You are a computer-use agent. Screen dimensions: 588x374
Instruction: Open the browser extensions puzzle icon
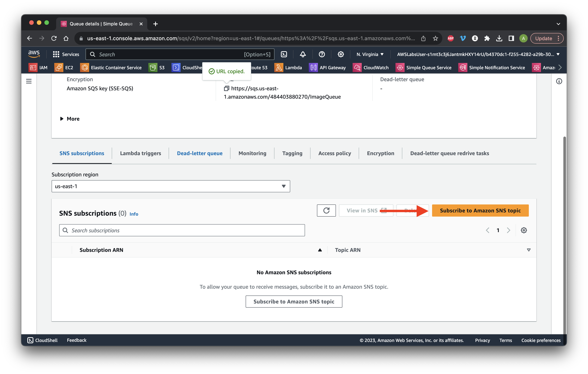click(x=487, y=38)
